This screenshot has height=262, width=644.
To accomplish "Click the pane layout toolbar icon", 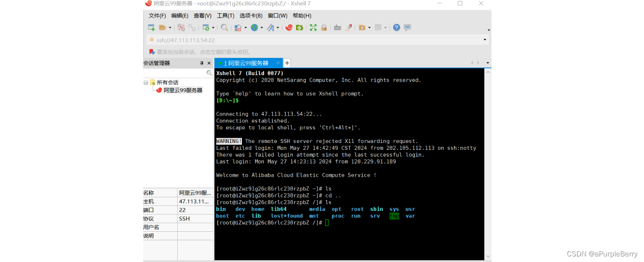I will tap(378, 28).
